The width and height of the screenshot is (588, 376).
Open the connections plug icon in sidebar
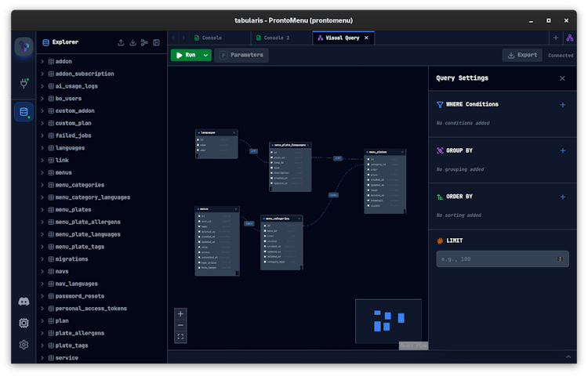24,83
